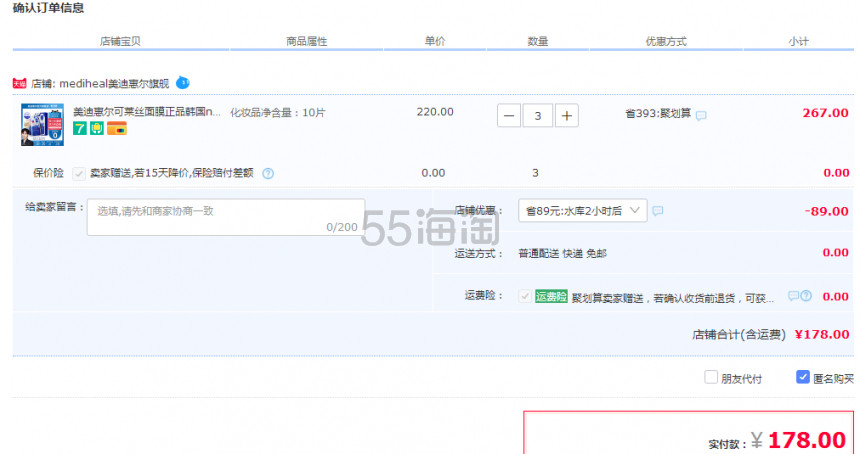Click question mark icon in 运费险 row
This screenshot has width=860, height=454.
pos(806,296)
